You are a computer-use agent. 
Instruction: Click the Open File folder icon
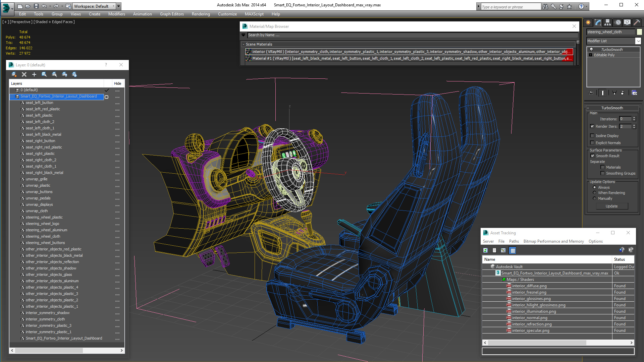pyautogui.click(x=28, y=6)
